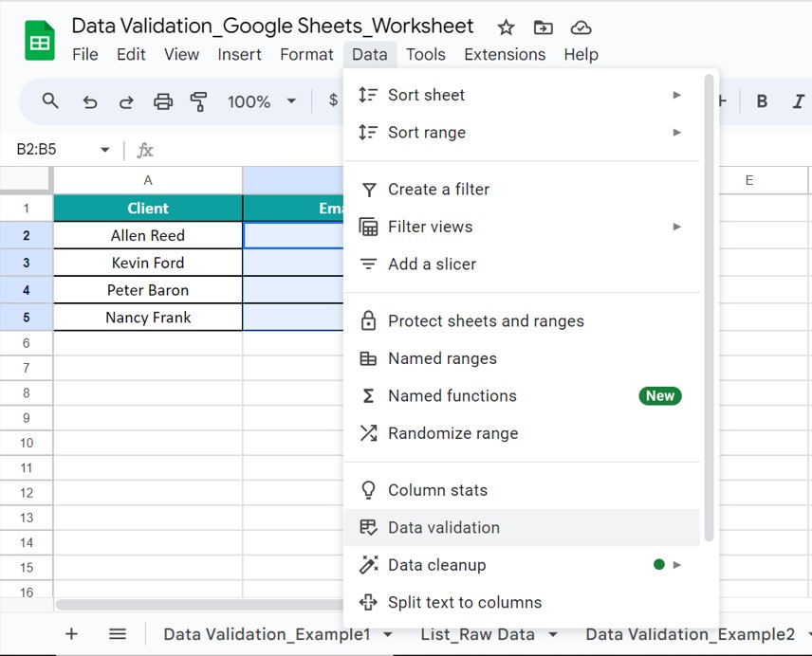Image resolution: width=812 pixels, height=656 pixels.
Task: Open the all sheets list icon
Action: (118, 634)
